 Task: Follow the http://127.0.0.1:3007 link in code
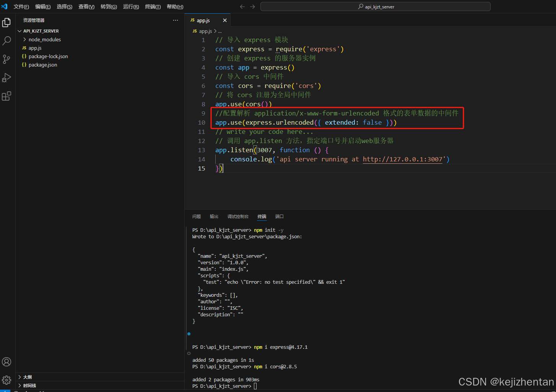click(x=402, y=159)
